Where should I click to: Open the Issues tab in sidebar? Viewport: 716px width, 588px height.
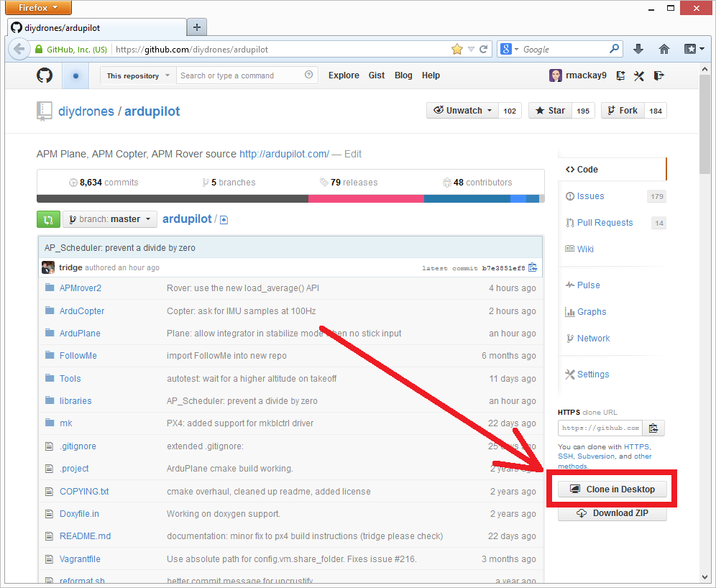590,196
